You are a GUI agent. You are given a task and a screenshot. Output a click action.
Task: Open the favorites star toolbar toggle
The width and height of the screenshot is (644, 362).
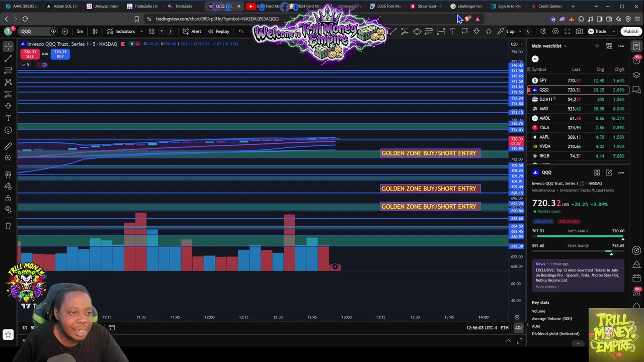(x=8, y=334)
